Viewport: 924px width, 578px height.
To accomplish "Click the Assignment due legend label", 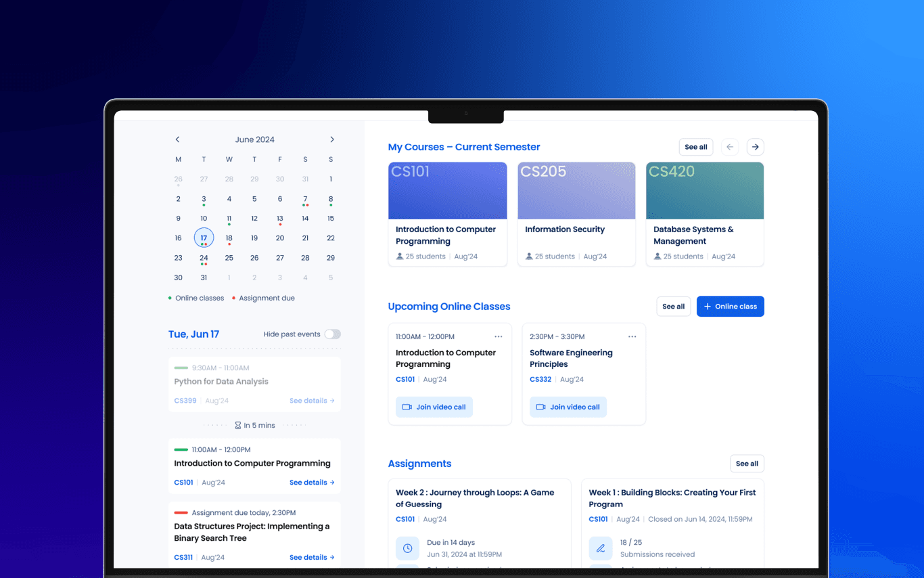I will tap(267, 298).
